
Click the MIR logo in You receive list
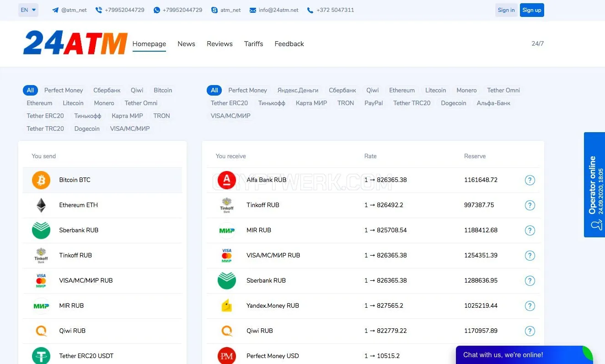pyautogui.click(x=227, y=230)
